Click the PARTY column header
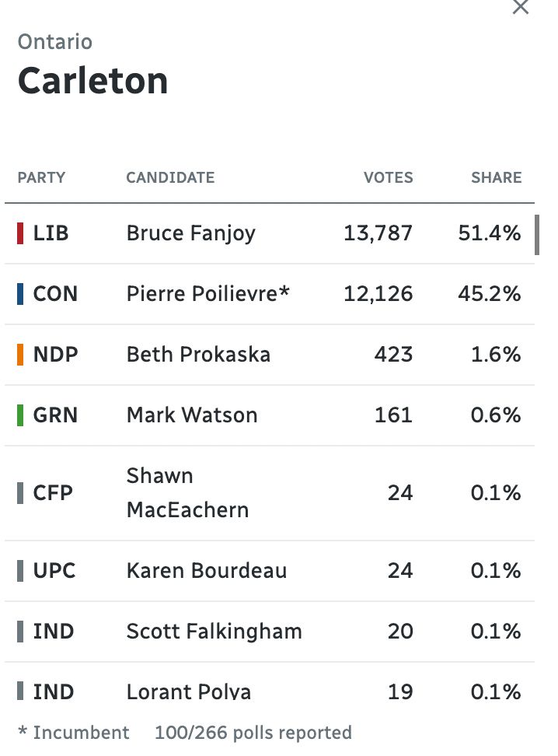 coord(41,178)
